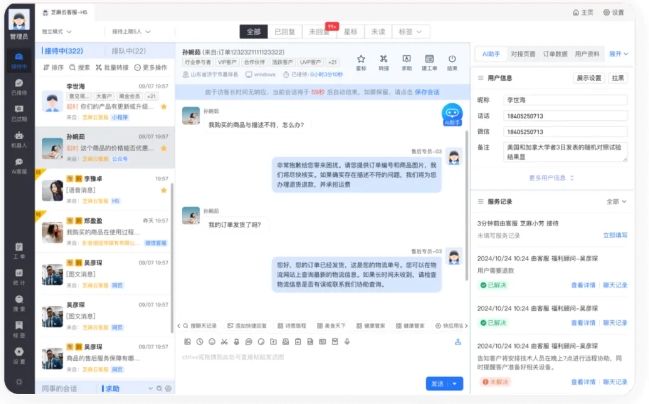Click the clock icon in message toolbar
The height and width of the screenshot is (404, 649).
tap(200, 341)
